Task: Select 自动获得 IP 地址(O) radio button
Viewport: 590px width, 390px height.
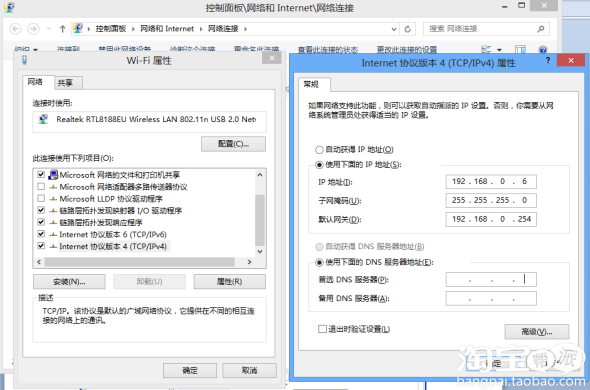Action: point(319,150)
